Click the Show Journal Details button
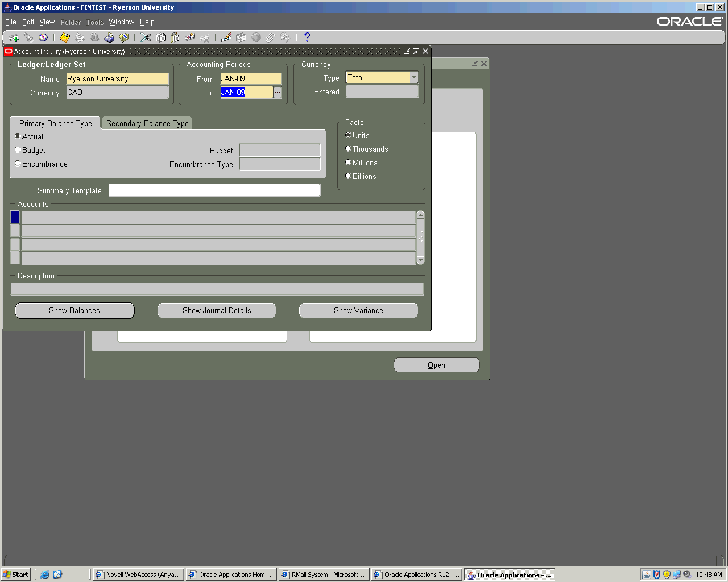The width and height of the screenshot is (728, 582). point(217,310)
